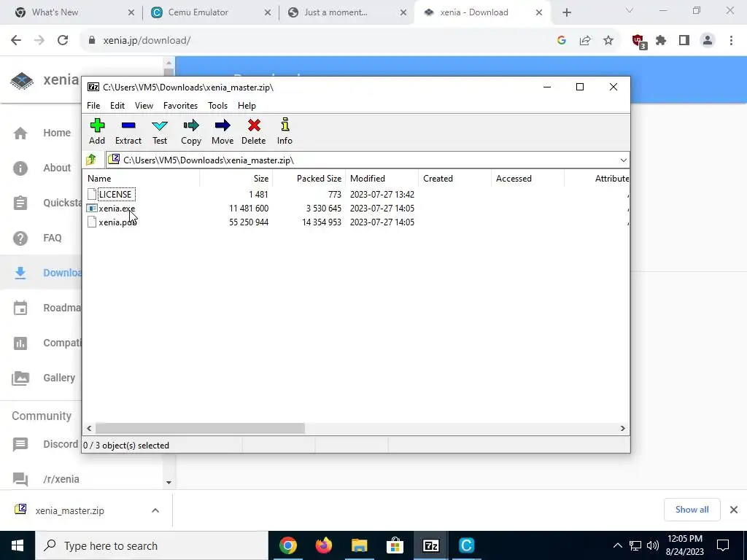747x560 pixels.
Task: Sort by the Packed Size column header
Action: [309, 179]
